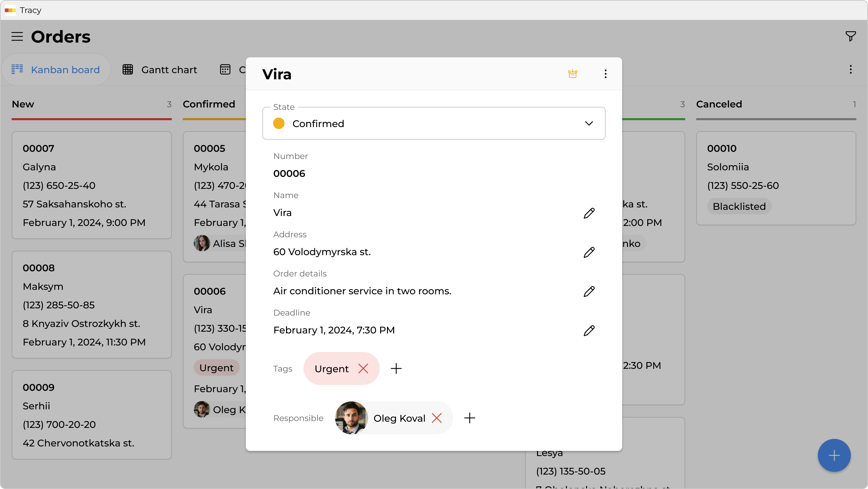
Task: Add a new tag with plus
Action: (x=396, y=368)
